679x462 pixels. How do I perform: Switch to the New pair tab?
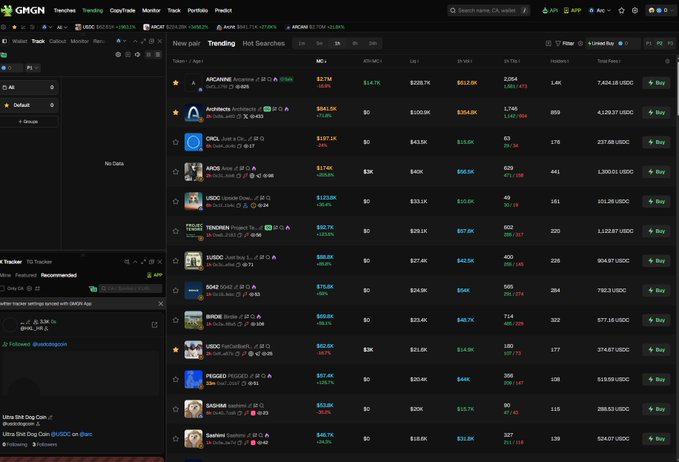click(x=186, y=43)
